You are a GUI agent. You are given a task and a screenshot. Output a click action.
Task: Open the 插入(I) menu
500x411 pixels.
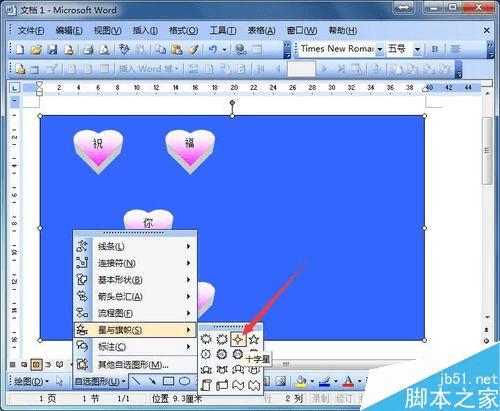(x=145, y=31)
